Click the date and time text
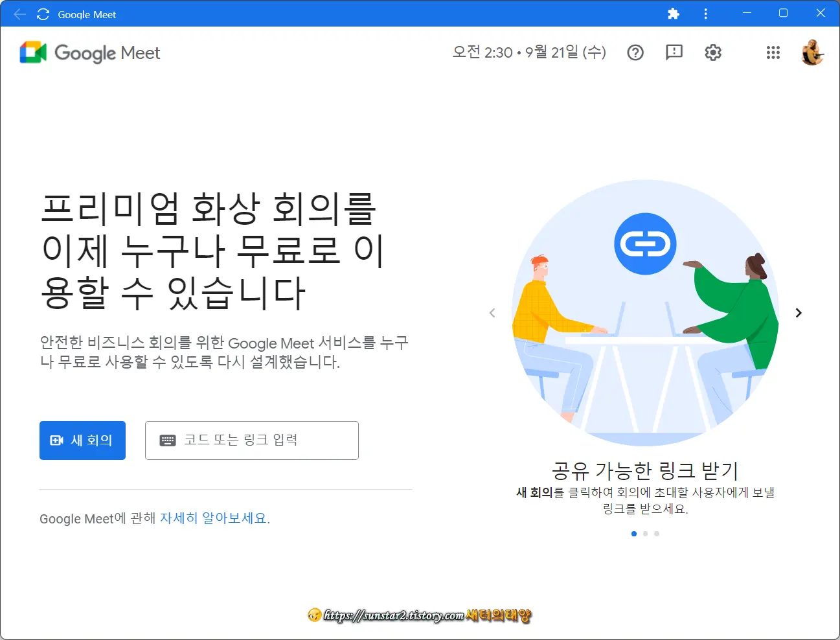 [529, 52]
